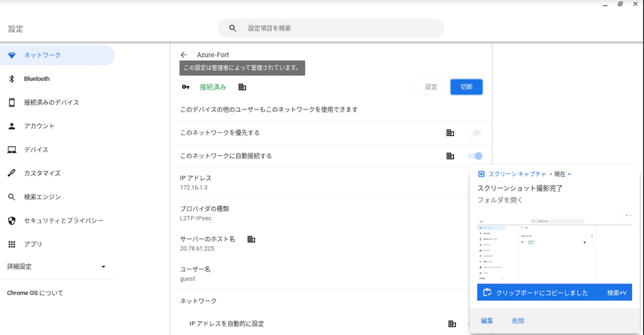This screenshot has width=644, height=335.
Task: Click the アプリ grid icon
Action: coord(12,244)
